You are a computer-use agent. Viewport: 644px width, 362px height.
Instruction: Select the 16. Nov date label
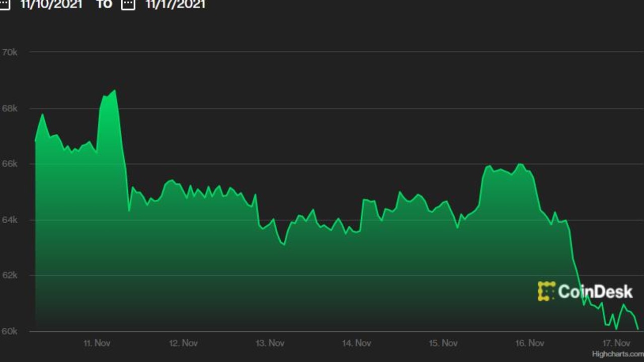tap(530, 343)
